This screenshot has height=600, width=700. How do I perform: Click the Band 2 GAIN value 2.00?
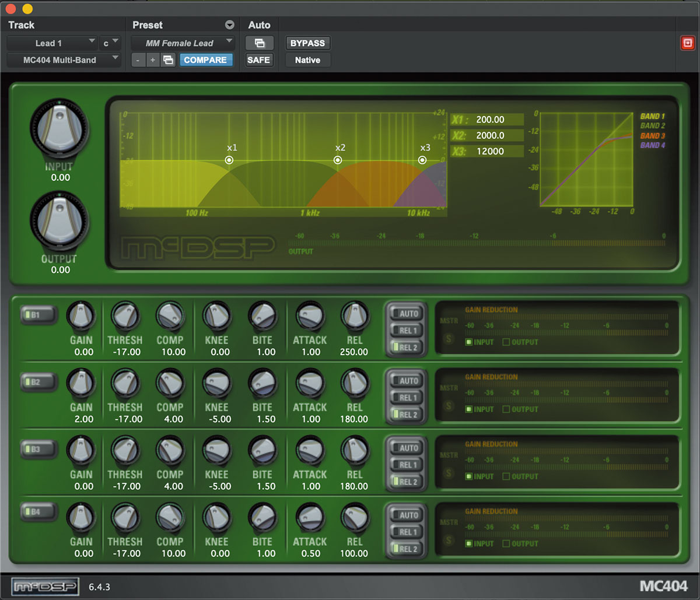(84, 419)
